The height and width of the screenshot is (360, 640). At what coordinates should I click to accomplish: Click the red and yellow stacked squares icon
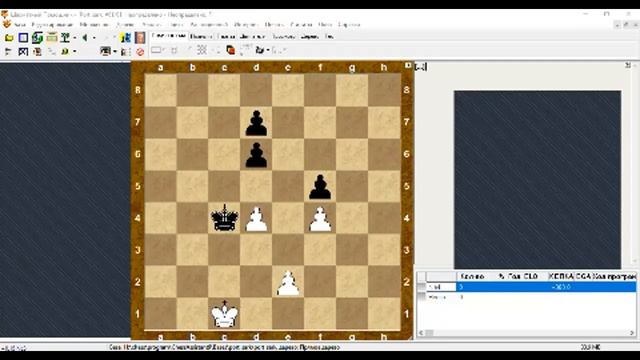pos(231,50)
